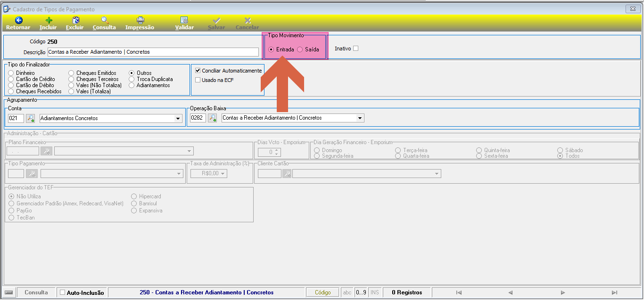Select the Dinheiro finalizer type
The image size is (644, 300).
pyautogui.click(x=11, y=73)
